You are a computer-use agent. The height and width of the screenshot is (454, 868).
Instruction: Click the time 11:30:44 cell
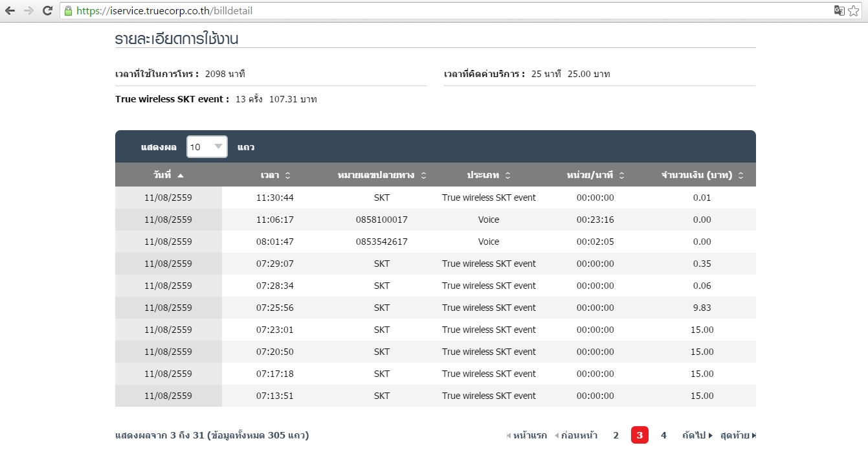[x=275, y=198]
